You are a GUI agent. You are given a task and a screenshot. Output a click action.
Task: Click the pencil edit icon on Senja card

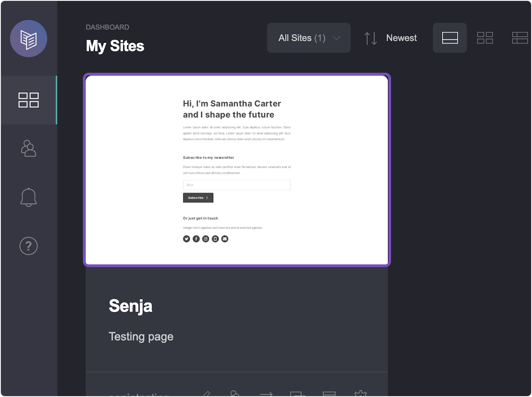pyautogui.click(x=205, y=393)
